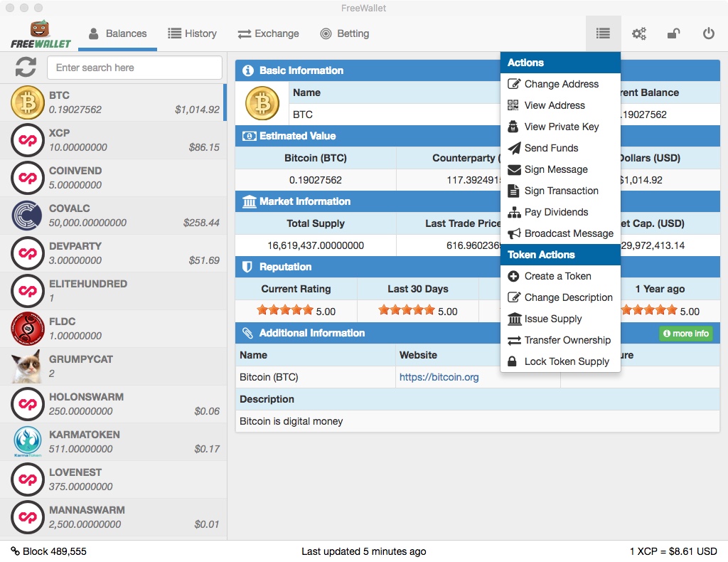
Task: Select Pay Dividends menu item
Action: tap(560, 212)
